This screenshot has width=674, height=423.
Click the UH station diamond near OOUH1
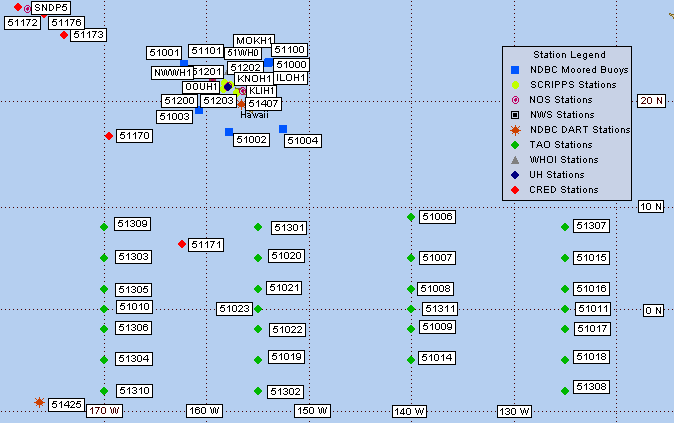[x=228, y=87]
